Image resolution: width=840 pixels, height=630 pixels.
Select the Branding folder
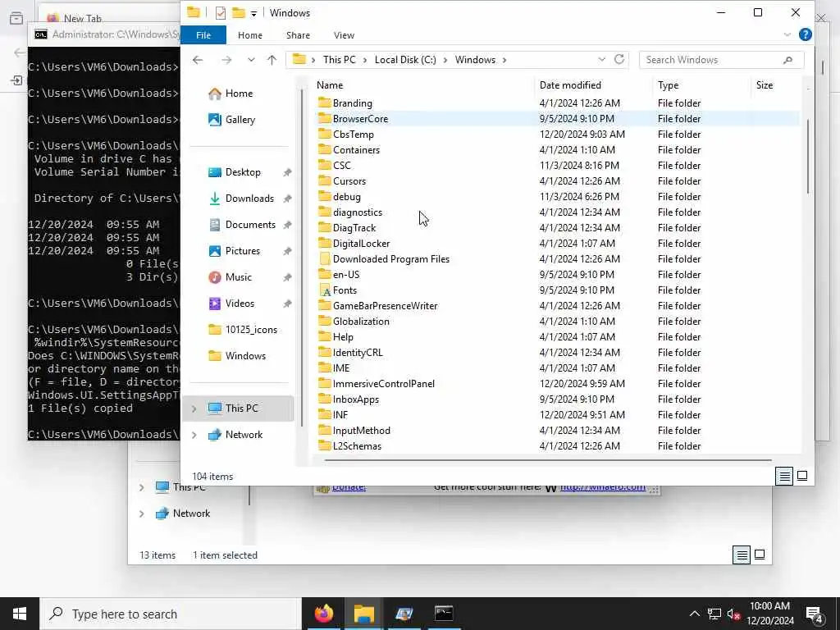point(352,103)
